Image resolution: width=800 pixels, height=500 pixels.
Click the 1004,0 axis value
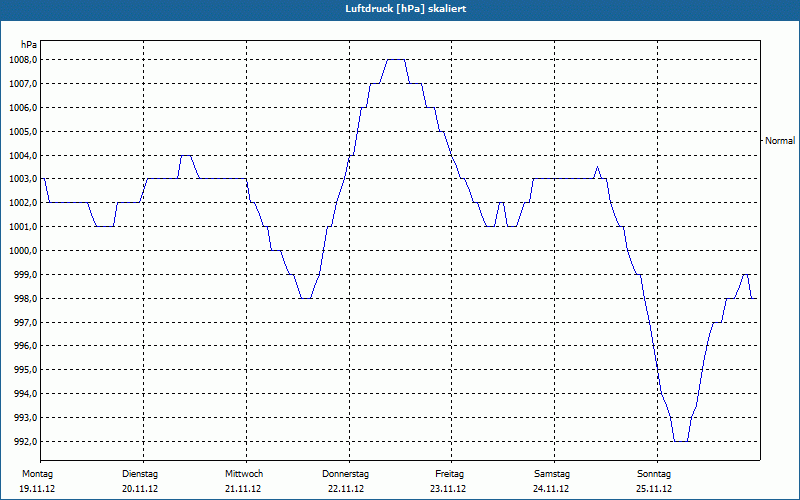pos(23,155)
